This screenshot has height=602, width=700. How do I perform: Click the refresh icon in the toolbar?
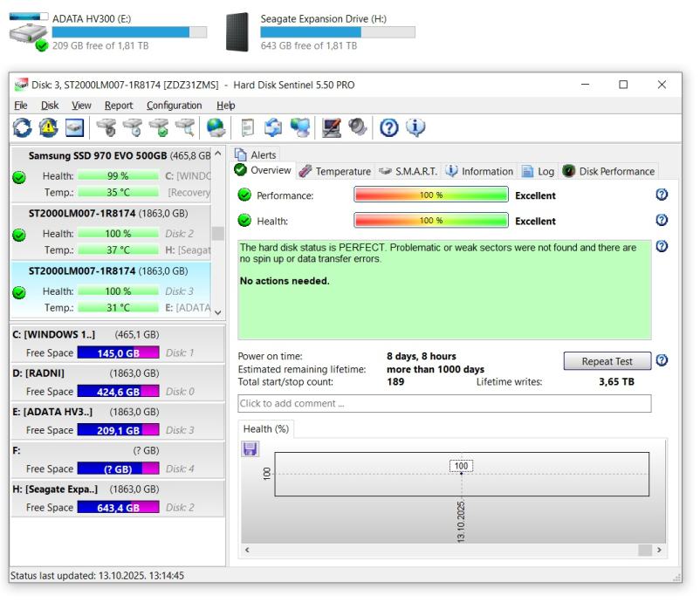[x=24, y=127]
